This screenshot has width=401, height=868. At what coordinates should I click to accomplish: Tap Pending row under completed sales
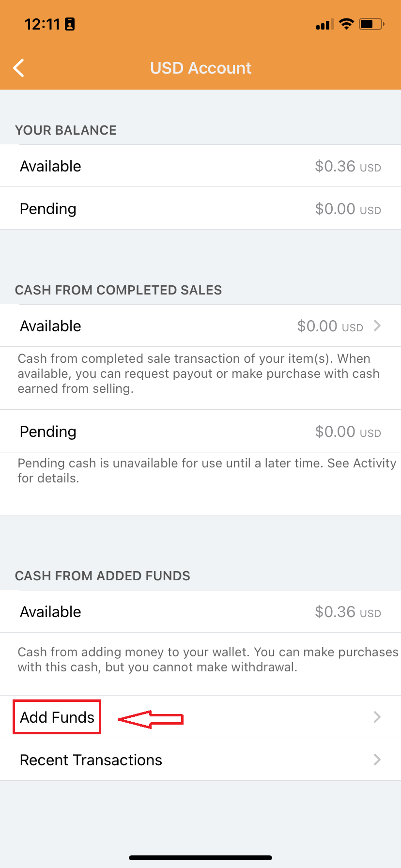coord(200,432)
